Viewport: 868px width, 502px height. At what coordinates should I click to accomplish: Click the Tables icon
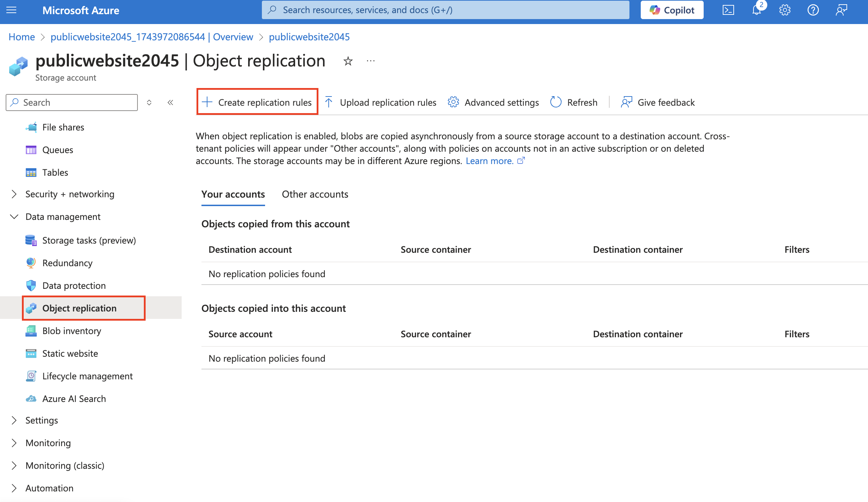(31, 173)
